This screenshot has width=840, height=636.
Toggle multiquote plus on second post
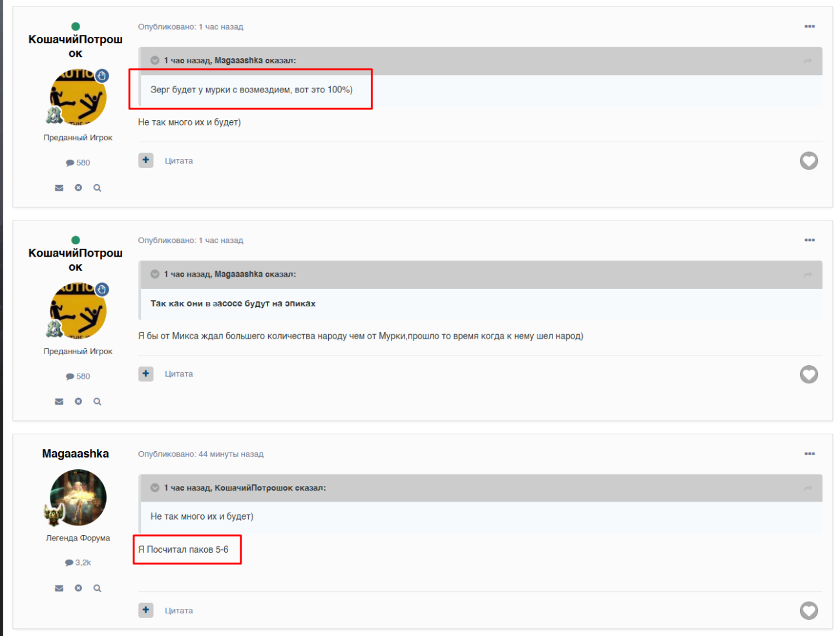tap(146, 374)
